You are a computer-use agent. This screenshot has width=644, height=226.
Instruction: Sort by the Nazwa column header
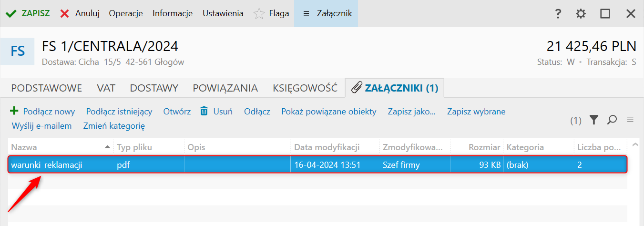point(61,147)
